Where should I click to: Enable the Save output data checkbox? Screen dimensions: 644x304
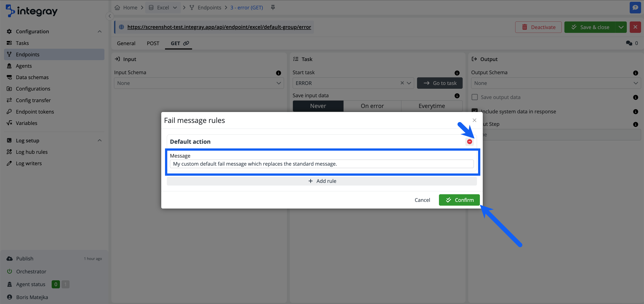pos(474,97)
